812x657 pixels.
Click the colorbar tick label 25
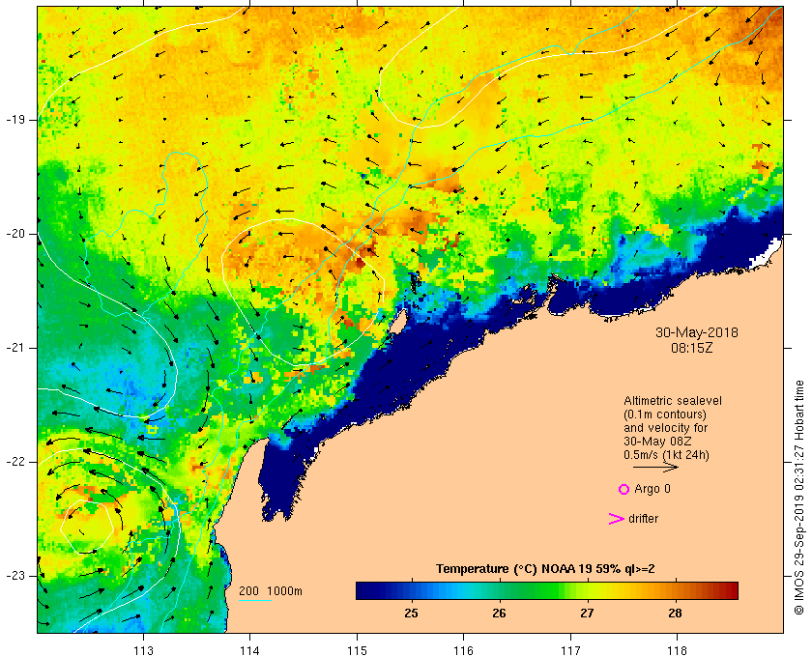point(412,614)
